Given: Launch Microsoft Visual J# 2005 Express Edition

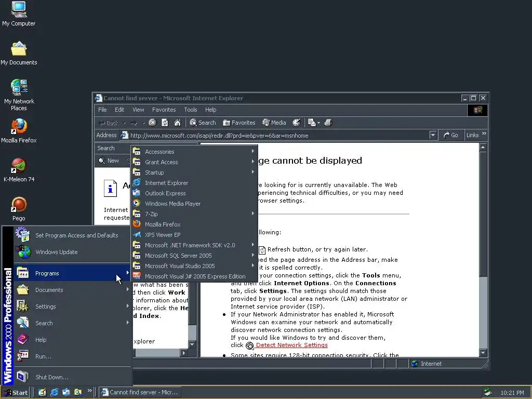Looking at the screenshot, I should [x=194, y=276].
